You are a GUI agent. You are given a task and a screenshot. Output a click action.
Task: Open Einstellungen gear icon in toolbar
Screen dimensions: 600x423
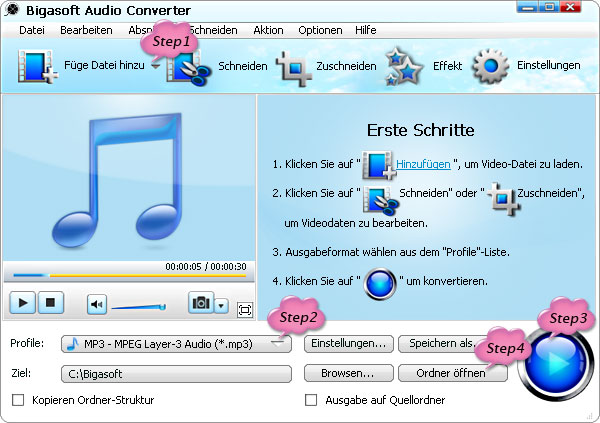coord(491,66)
